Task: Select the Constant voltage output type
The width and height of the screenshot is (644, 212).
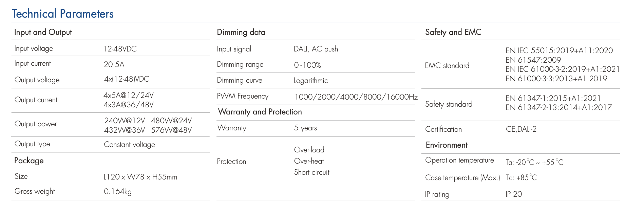Action: 129,145
